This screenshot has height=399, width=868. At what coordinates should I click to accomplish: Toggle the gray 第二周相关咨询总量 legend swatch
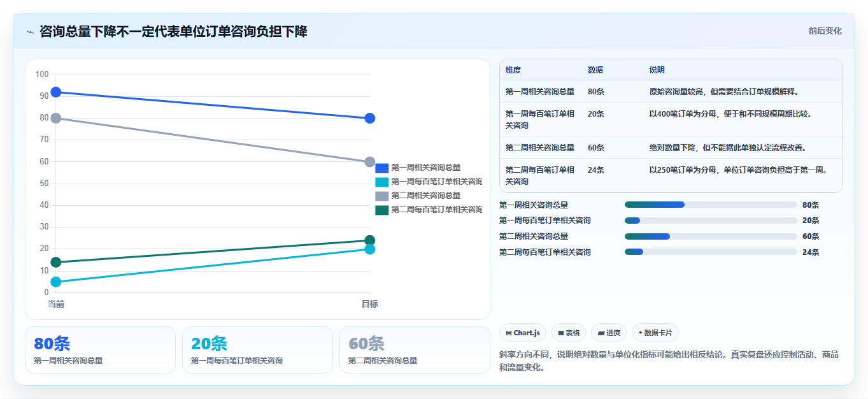pyautogui.click(x=381, y=196)
